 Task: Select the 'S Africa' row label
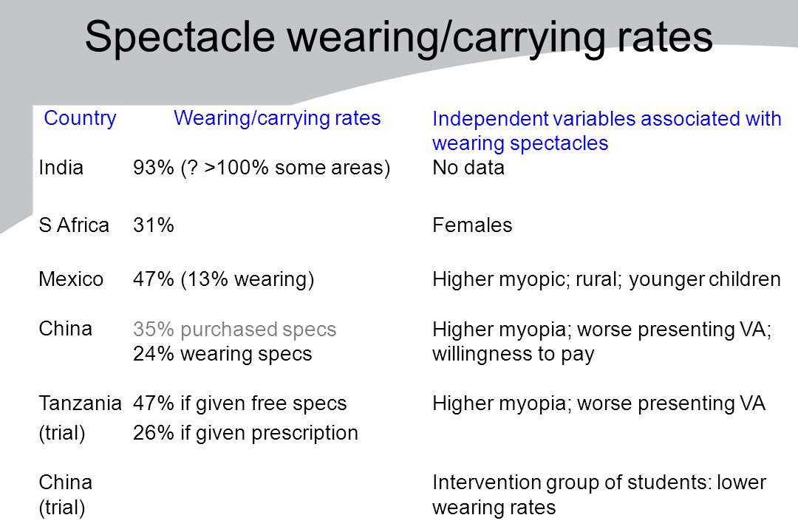click(x=74, y=225)
